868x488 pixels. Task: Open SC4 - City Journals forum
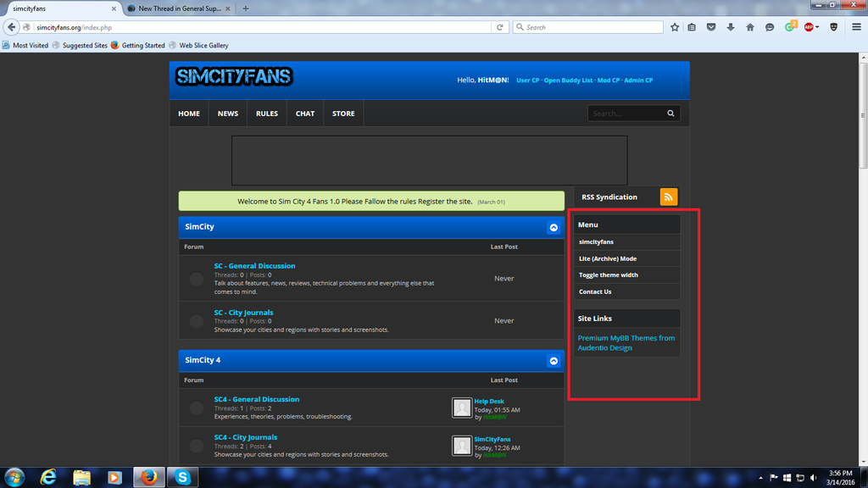(x=246, y=437)
